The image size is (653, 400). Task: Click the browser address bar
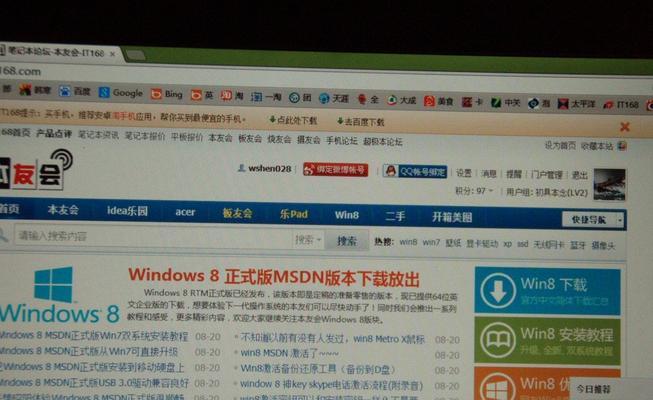(x=325, y=76)
